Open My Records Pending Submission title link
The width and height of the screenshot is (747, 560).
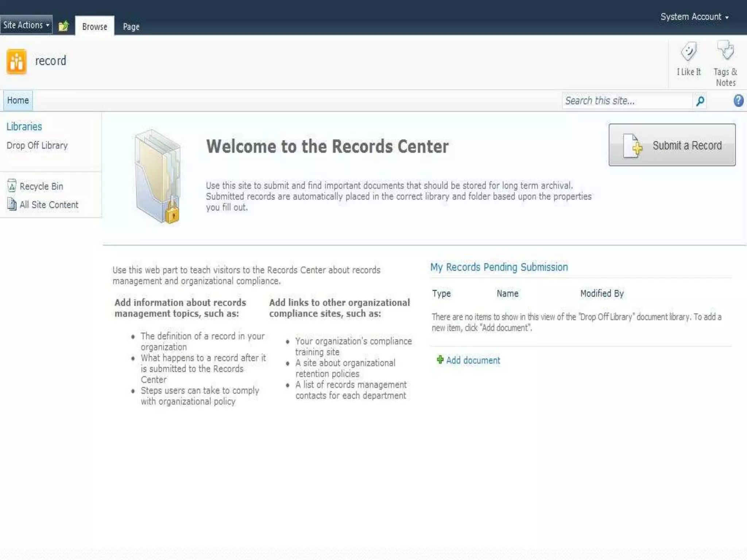pyautogui.click(x=499, y=267)
